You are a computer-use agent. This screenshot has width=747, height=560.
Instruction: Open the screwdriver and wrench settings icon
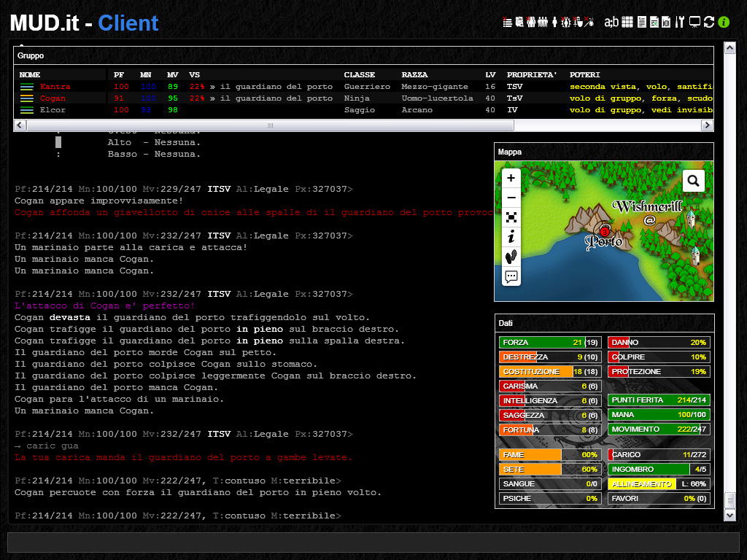tap(679, 22)
